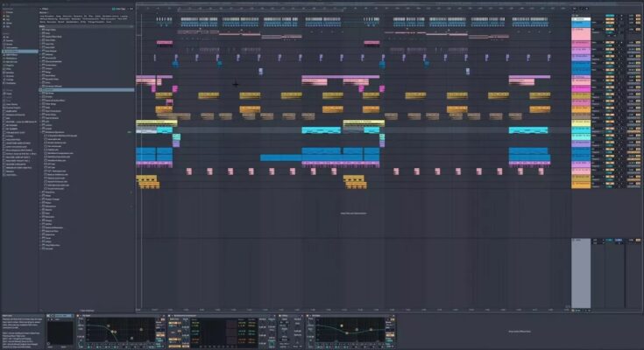Expand the highlighted folder in the browser list
The height and width of the screenshot is (350, 644).
pos(40,87)
